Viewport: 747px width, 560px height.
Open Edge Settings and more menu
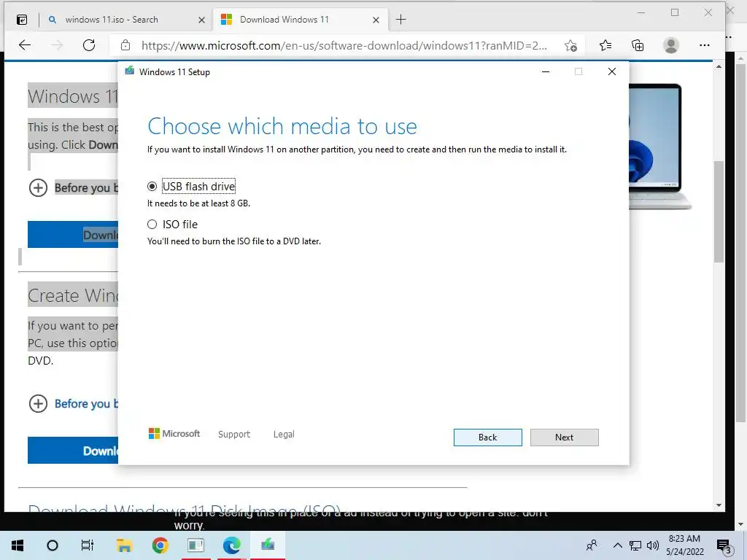704,46
